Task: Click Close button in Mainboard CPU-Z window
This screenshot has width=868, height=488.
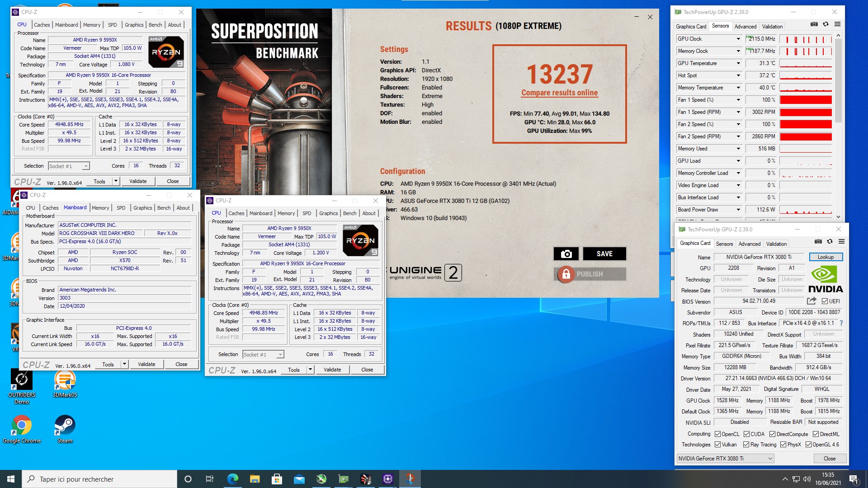Action: click(181, 364)
